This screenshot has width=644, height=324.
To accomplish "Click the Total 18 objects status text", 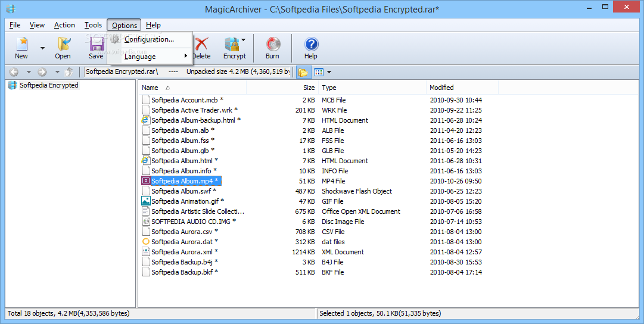I will tap(68, 313).
